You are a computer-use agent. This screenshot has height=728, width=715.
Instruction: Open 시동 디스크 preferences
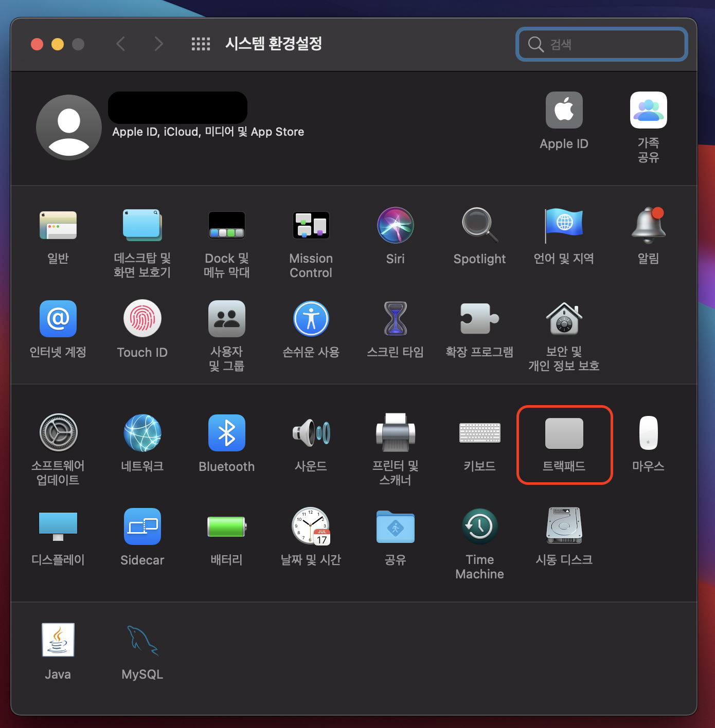tap(564, 526)
